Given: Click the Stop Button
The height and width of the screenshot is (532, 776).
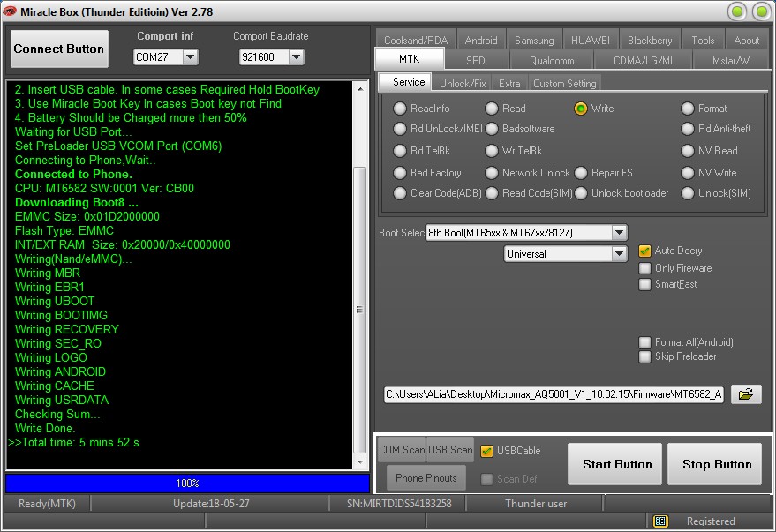Looking at the screenshot, I should [714, 464].
